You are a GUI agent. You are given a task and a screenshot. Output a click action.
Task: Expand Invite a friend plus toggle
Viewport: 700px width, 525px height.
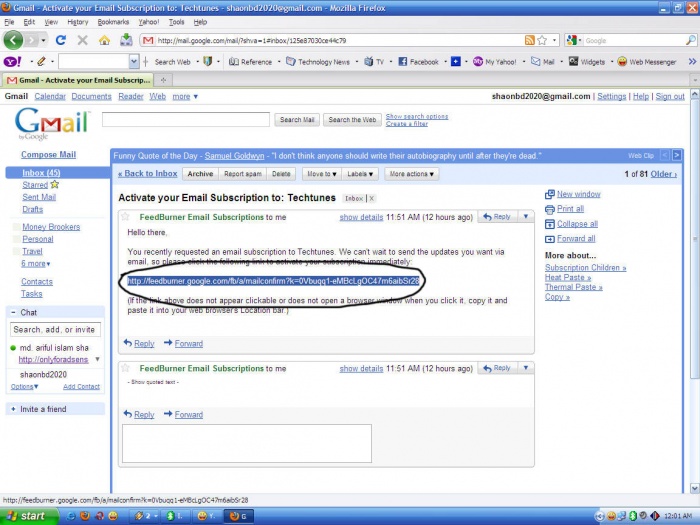13,409
